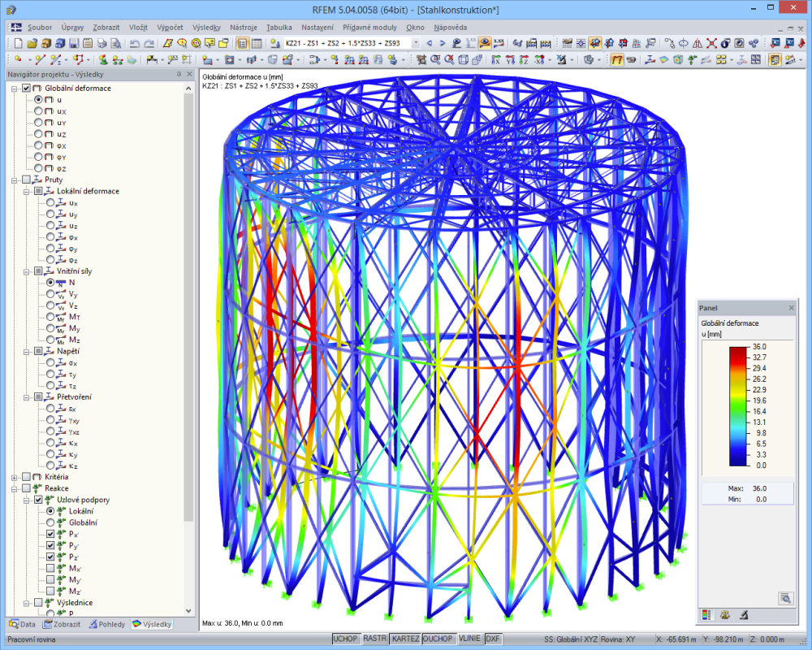Open the project open-folder icon
812x650 pixels.
coord(34,45)
